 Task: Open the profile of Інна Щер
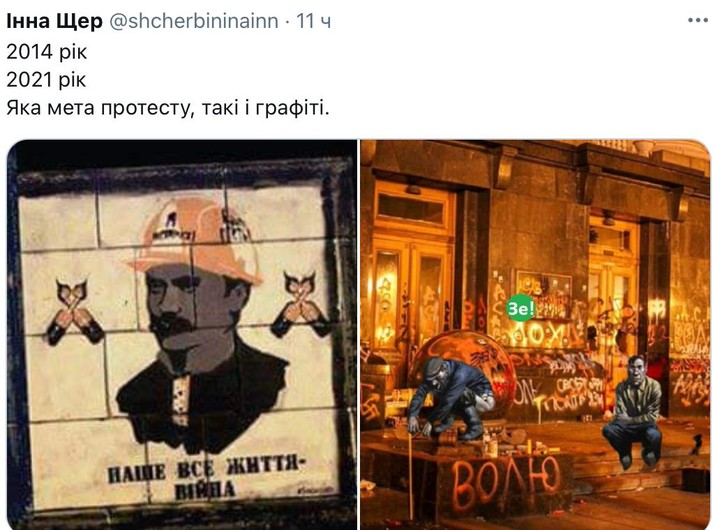point(55,21)
